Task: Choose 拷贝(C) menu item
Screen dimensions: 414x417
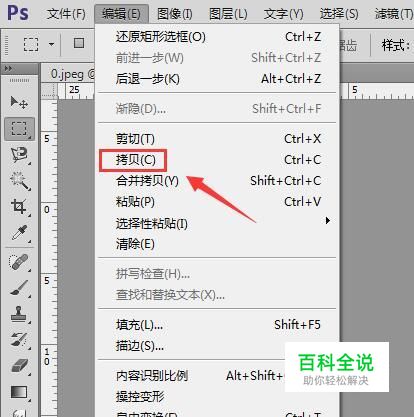Action: click(218, 160)
